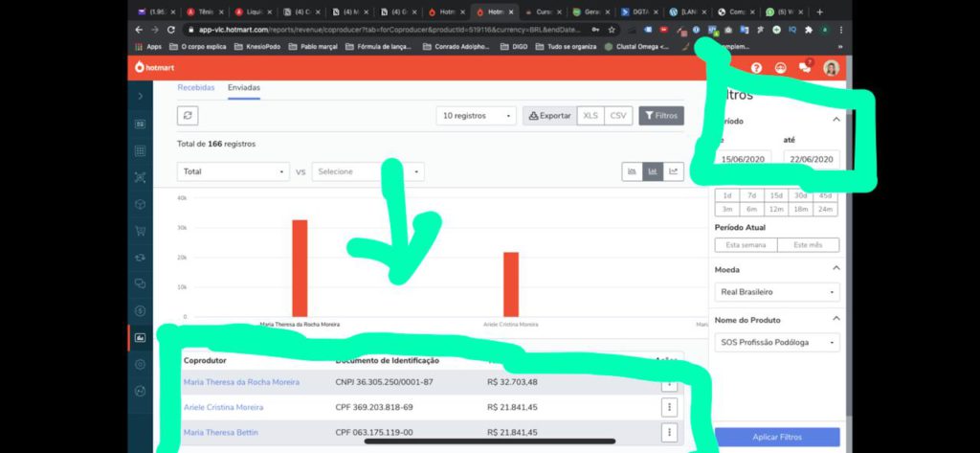Open Chrome three-dot menu
Viewport: 980px width, 453px height.
tap(841, 30)
